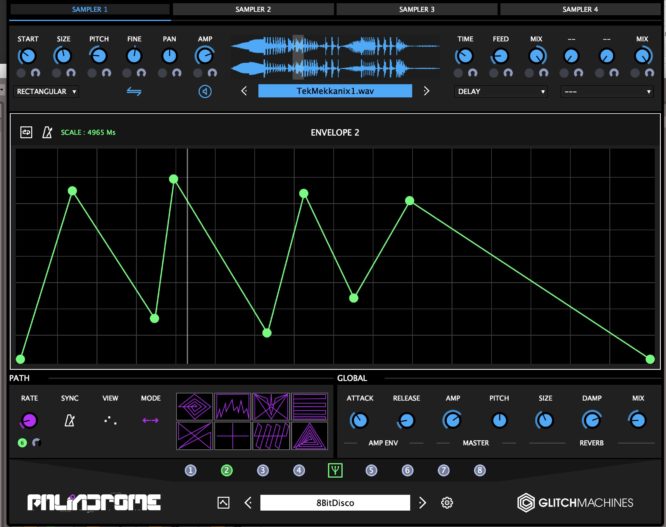Click the delay FEED knob
This screenshot has height=527, width=666.
pos(500,56)
